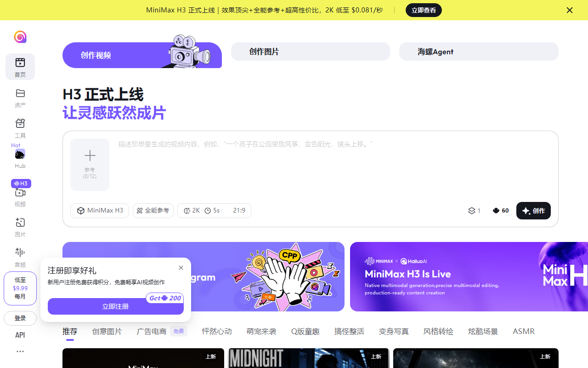Image resolution: width=588 pixels, height=368 pixels.
Task: Click the more options ellipsis in sidebar
Action: point(20,351)
